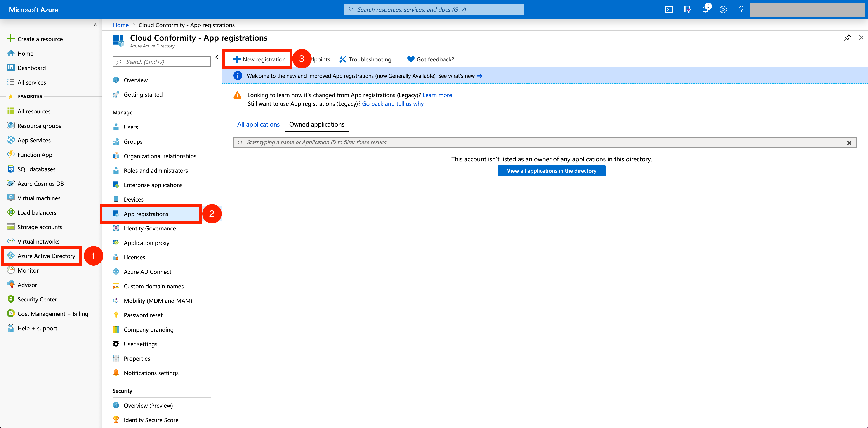Image resolution: width=868 pixels, height=428 pixels.
Task: Pin this blade with the pin icon
Action: point(847,37)
